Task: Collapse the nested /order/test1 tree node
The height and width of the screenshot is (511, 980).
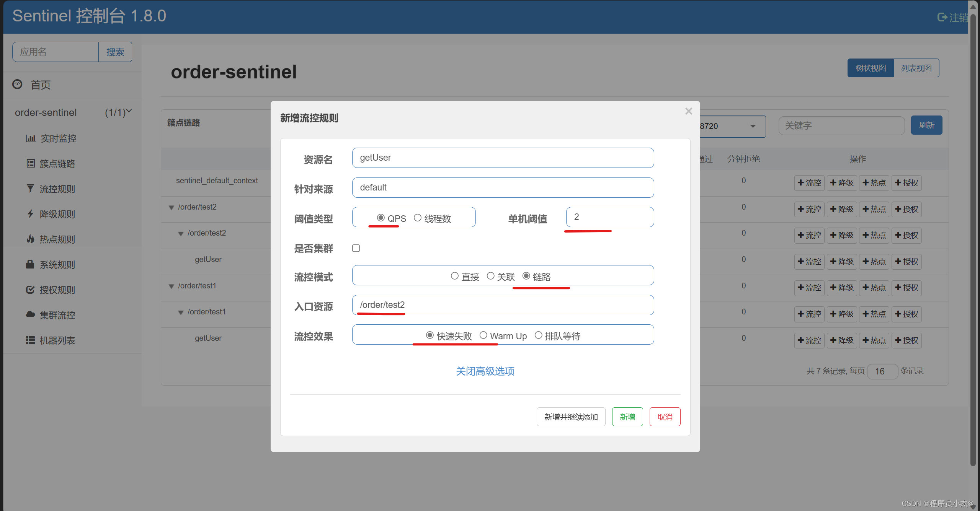Action: [x=181, y=312]
